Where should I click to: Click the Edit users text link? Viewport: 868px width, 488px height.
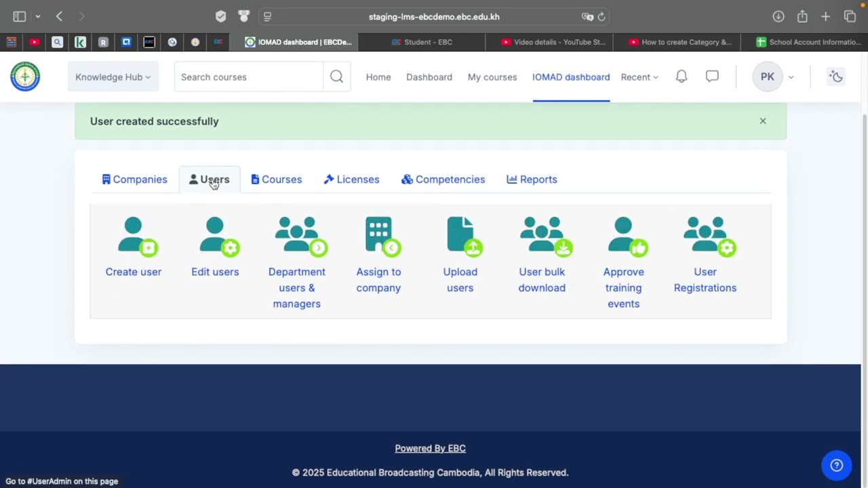pos(215,272)
